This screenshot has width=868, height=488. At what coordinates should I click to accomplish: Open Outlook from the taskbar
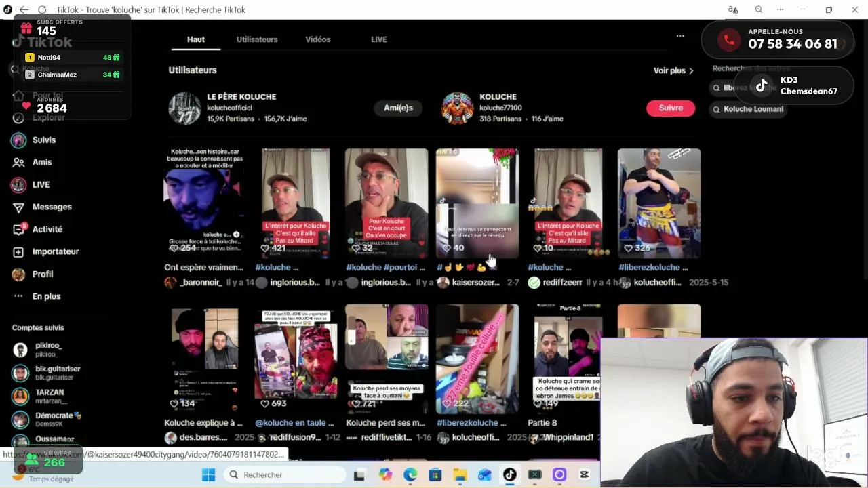pyautogui.click(x=484, y=474)
